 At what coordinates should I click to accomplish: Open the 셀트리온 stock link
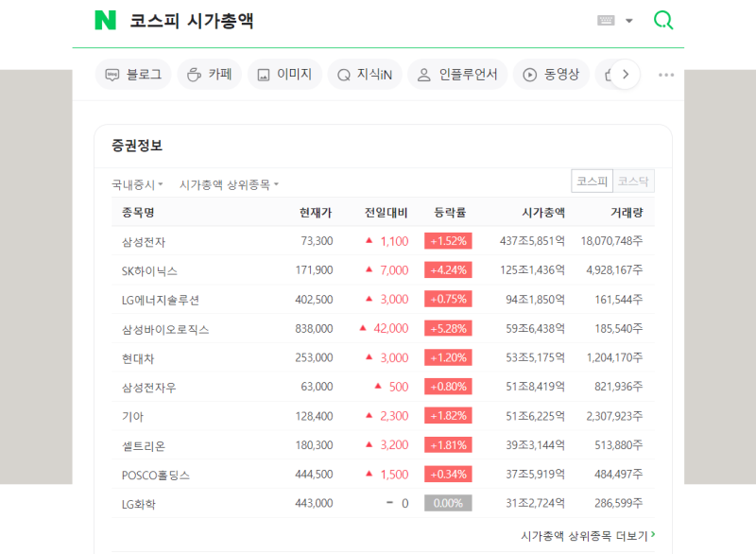(144, 445)
